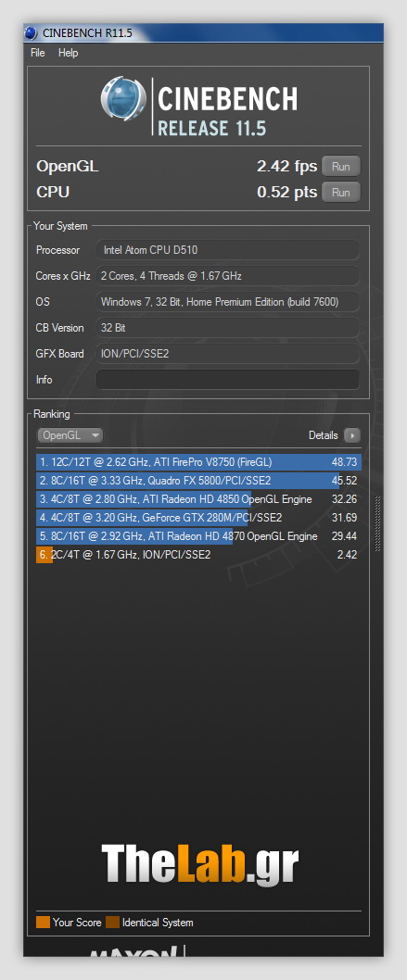
Task: Select ranking entry ATI FirePro V8750
Action: [198, 462]
